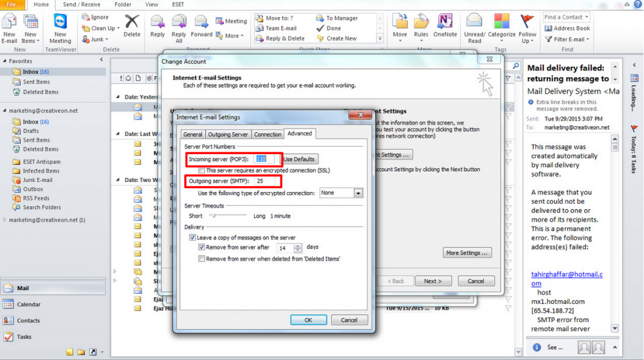
Task: Click the remove after days number field
Action: [x=285, y=248]
